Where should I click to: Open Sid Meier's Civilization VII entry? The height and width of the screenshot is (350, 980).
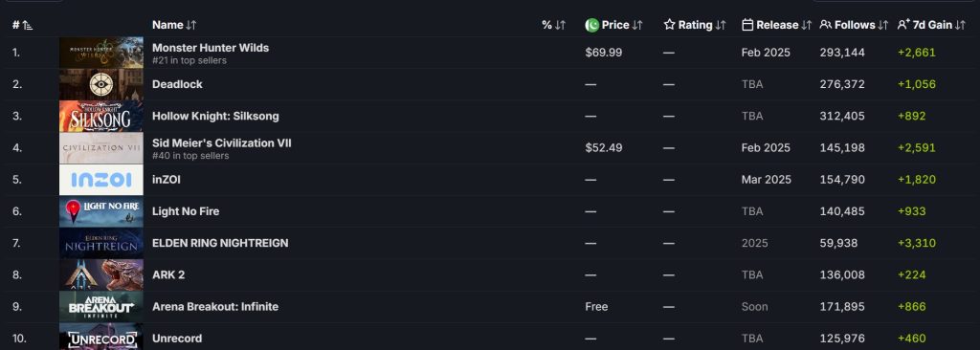point(222,143)
